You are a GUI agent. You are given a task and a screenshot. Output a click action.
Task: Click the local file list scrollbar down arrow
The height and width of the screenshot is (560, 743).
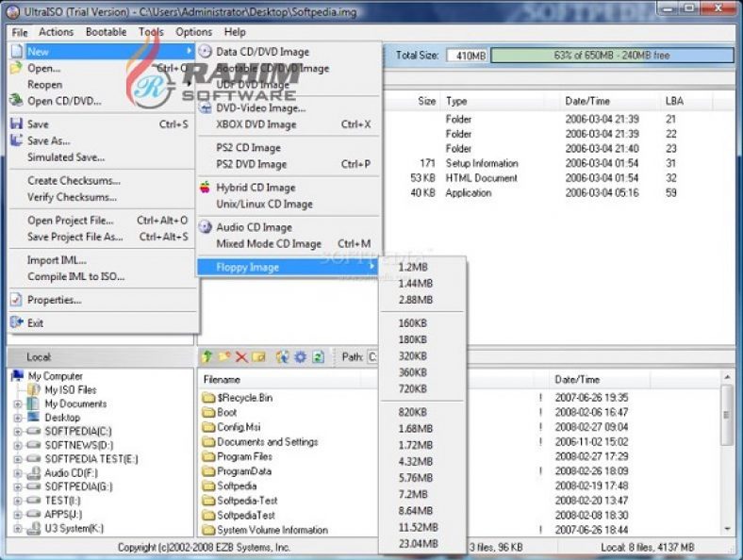point(727,529)
